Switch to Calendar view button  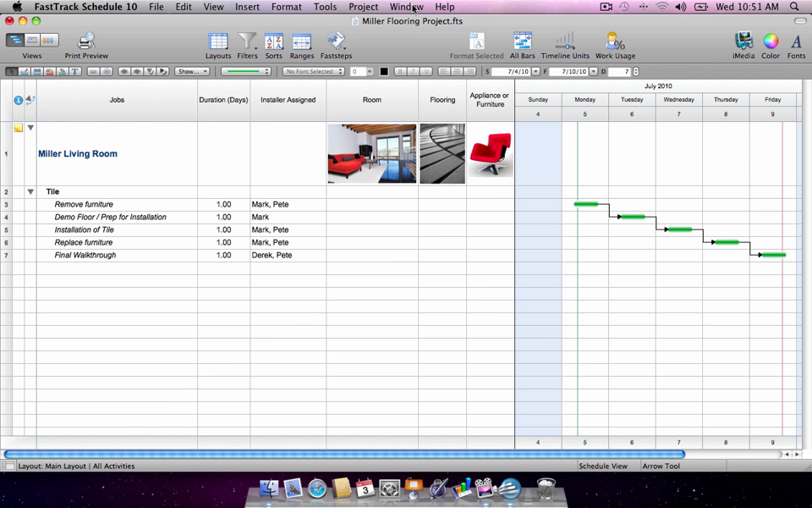(32, 40)
